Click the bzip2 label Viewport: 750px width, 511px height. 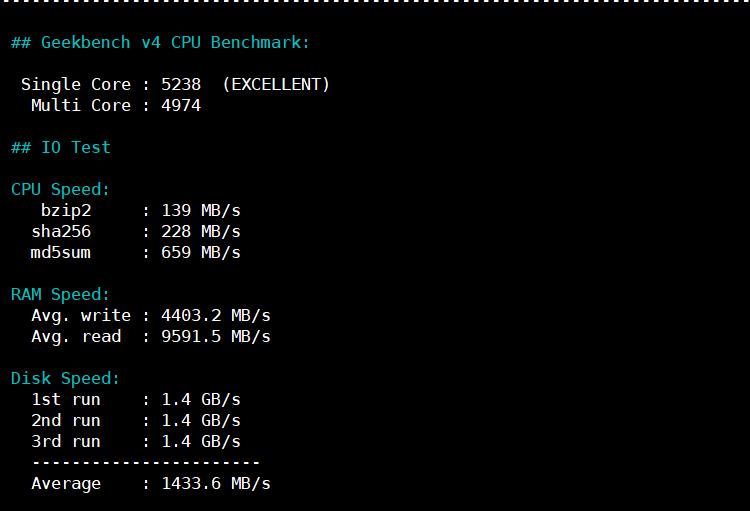click(x=66, y=210)
